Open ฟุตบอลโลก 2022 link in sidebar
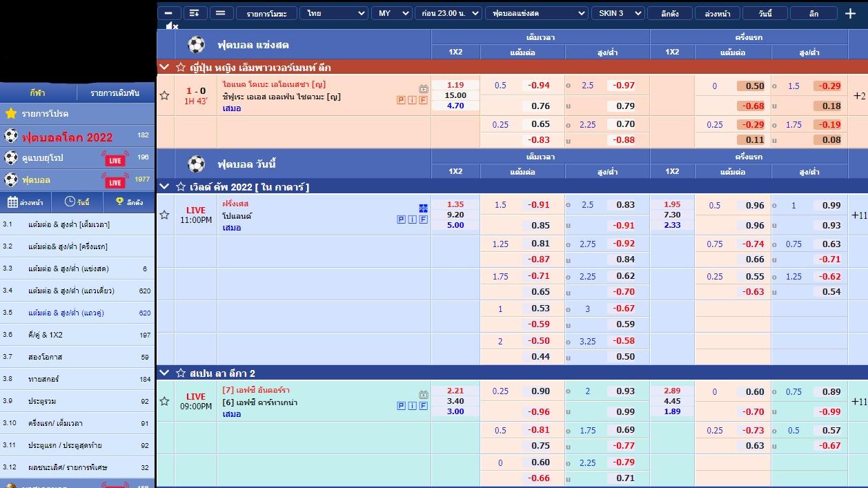 pos(67,137)
